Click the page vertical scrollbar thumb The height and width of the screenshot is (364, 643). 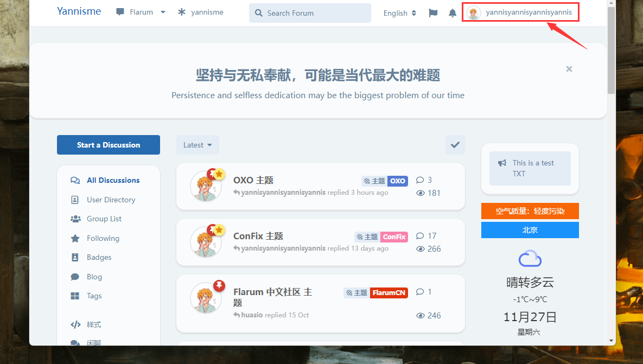point(611,50)
